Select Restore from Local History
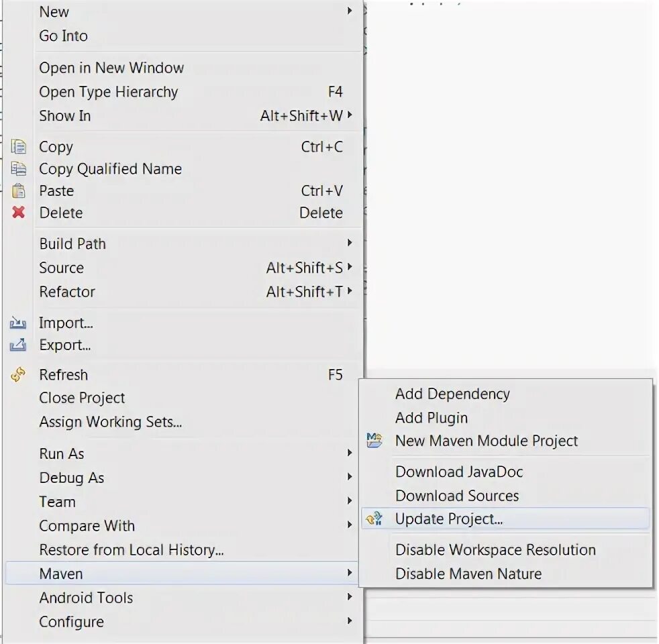The height and width of the screenshot is (644, 659). click(131, 550)
